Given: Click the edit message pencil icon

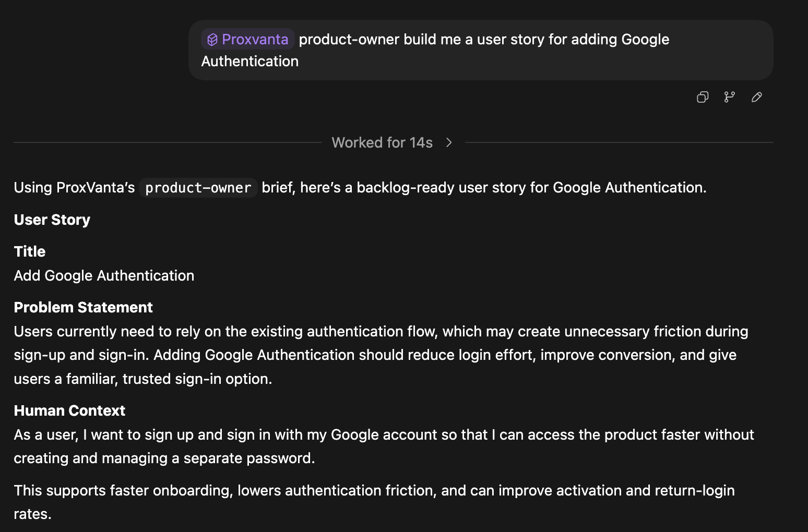Looking at the screenshot, I should [x=756, y=97].
